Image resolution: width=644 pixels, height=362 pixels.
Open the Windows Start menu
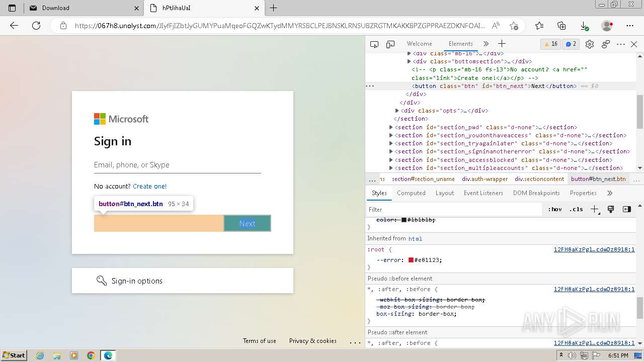(14, 355)
